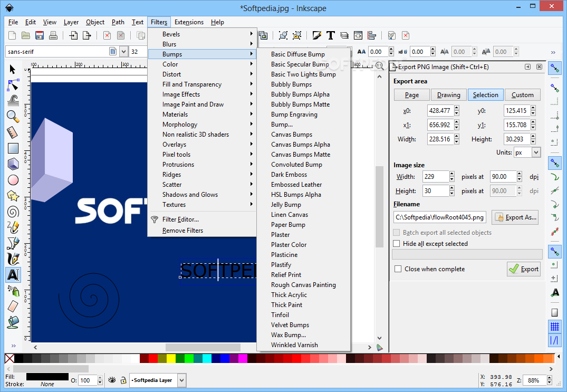Select the Eraser tool
Viewport: 567px width, 392px height.
click(x=13, y=307)
